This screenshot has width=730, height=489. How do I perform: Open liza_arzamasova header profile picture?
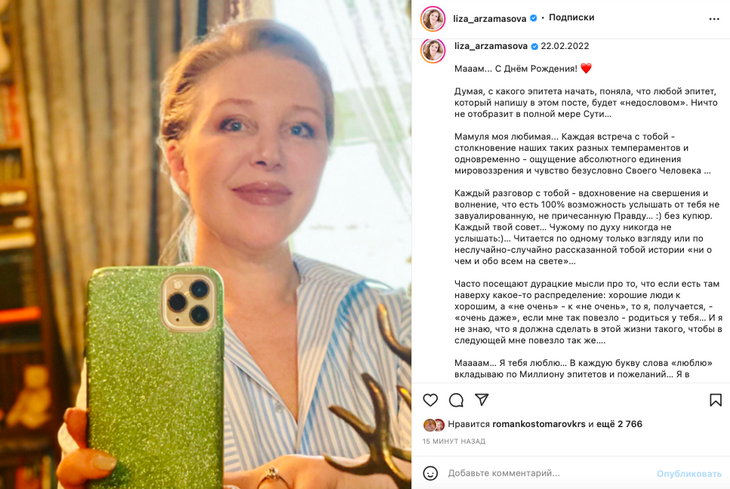pyautogui.click(x=433, y=19)
